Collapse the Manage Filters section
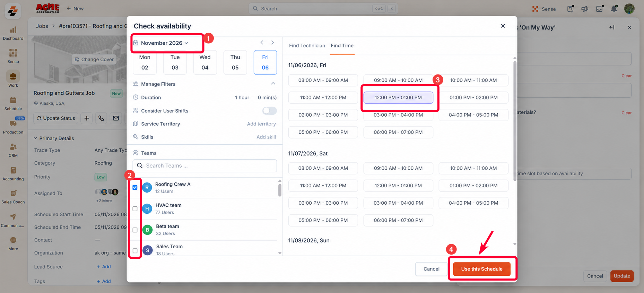Image resolution: width=644 pixels, height=293 pixels. click(273, 83)
